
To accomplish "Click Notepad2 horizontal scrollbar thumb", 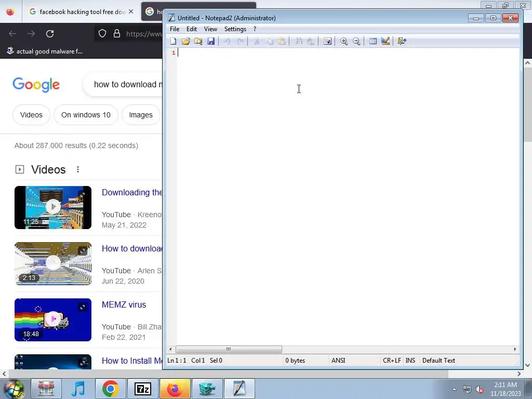I will click(x=229, y=349).
